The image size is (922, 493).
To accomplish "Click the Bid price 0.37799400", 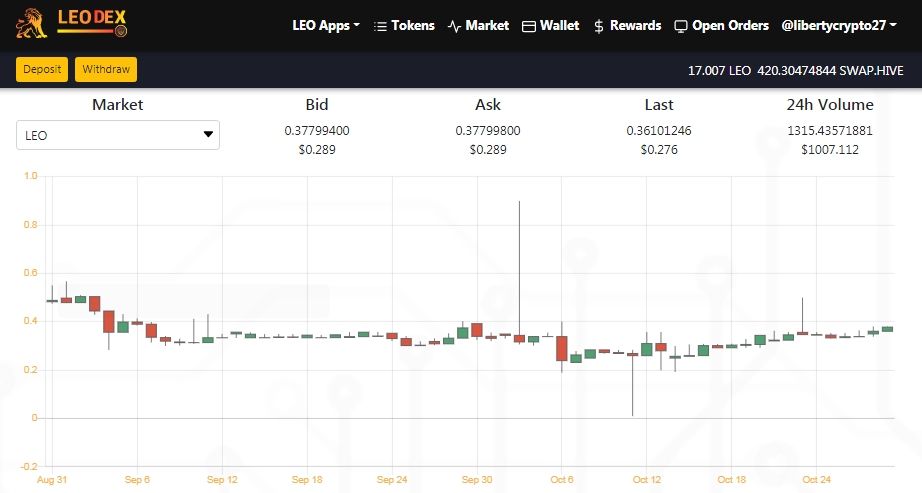I will click(x=317, y=131).
